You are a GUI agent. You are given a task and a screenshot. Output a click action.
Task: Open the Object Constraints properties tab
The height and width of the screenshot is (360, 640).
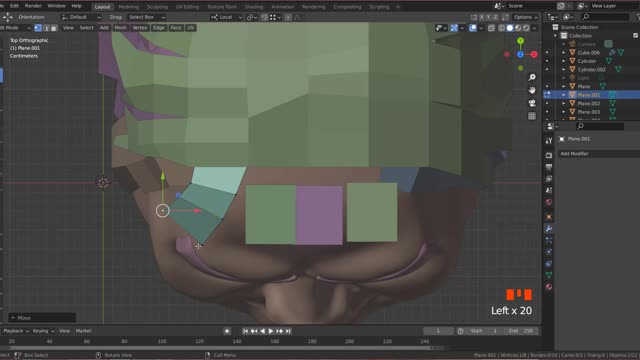[x=549, y=264]
